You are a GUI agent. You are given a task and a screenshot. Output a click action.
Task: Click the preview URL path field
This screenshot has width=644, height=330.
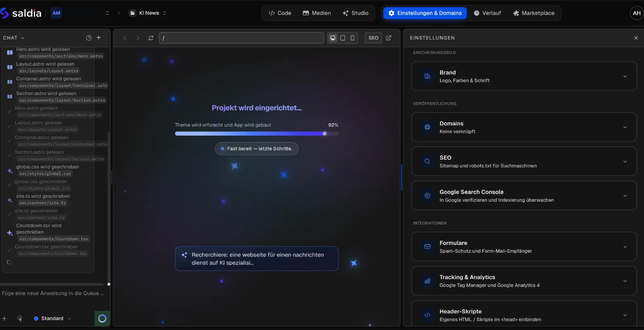click(242, 38)
